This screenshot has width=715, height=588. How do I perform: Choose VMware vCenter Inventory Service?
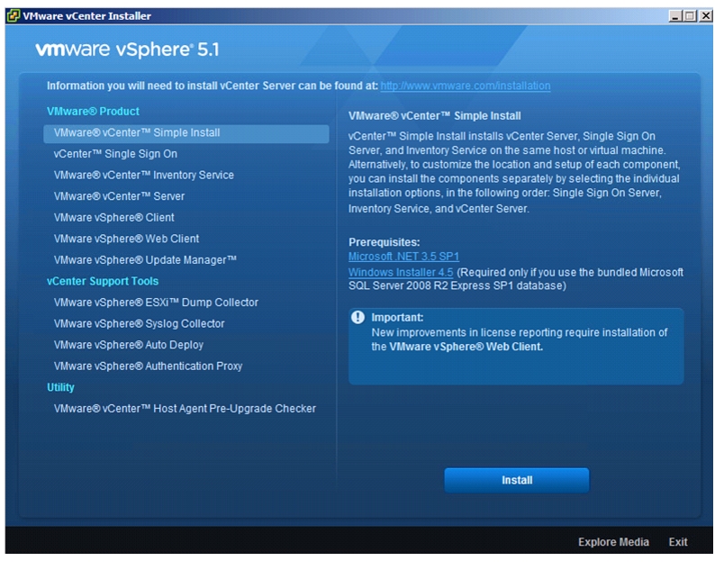coord(144,176)
